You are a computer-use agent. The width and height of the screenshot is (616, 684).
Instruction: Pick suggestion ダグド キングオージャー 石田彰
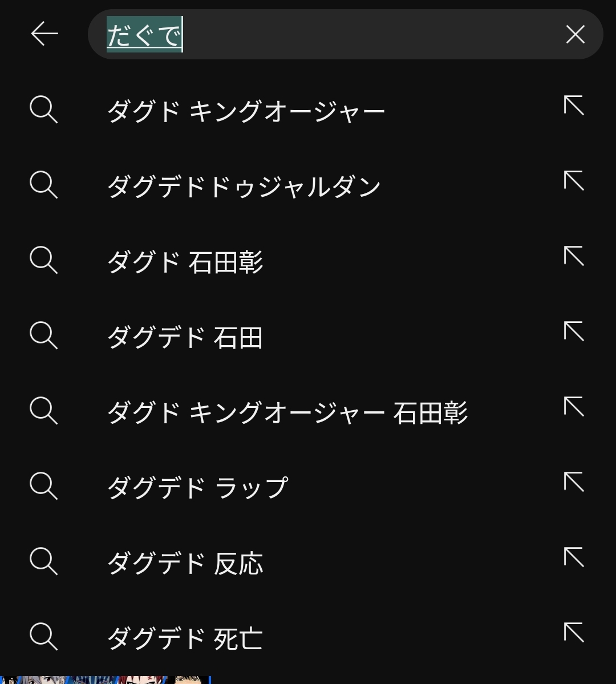pyautogui.click(x=287, y=412)
